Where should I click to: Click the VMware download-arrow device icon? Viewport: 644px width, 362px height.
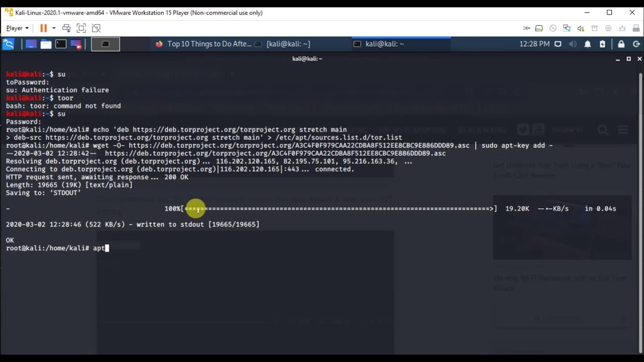coord(622,28)
